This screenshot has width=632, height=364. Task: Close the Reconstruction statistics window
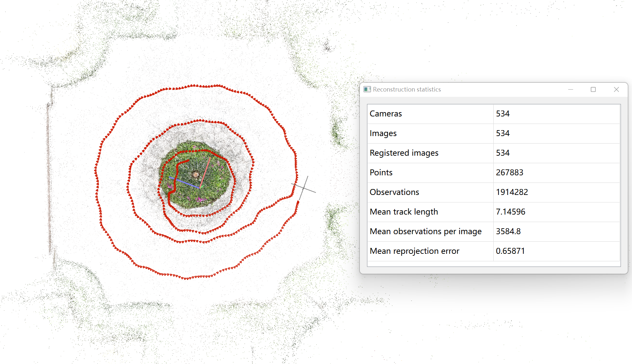pos(616,89)
